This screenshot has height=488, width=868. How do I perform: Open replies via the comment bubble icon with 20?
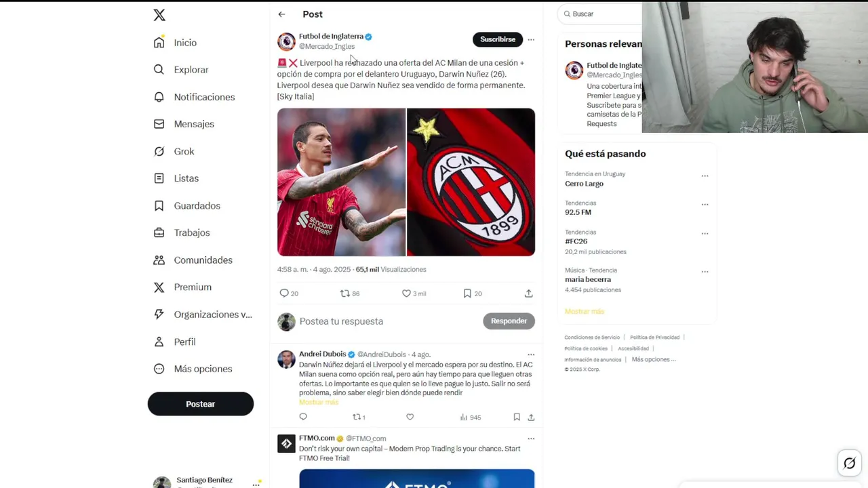284,293
